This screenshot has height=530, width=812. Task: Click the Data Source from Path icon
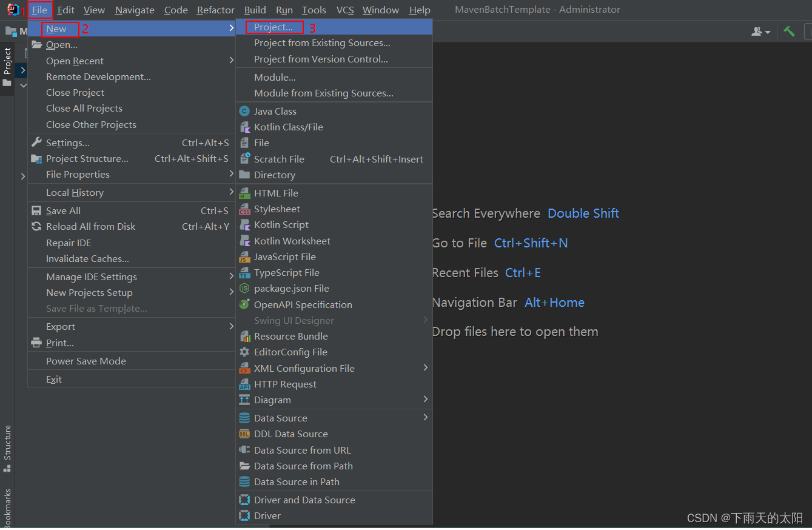click(244, 466)
